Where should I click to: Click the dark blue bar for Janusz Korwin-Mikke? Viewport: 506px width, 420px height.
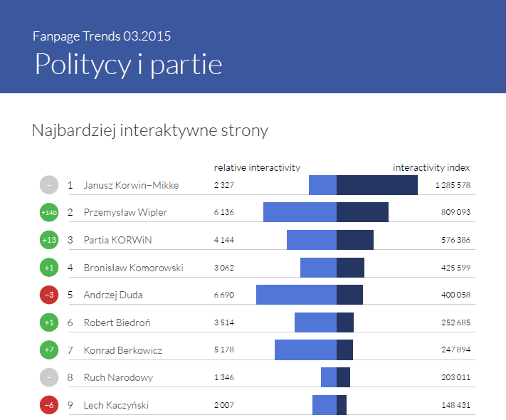click(376, 185)
